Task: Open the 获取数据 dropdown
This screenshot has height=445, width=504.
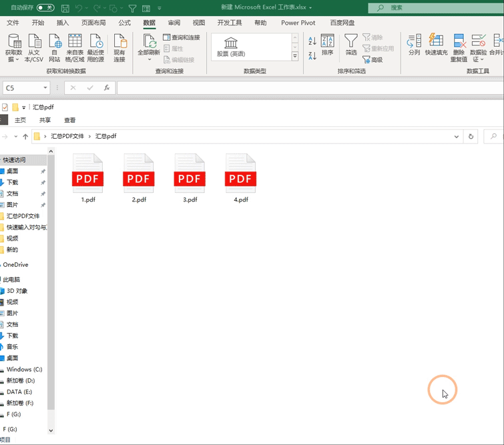Action: [14, 48]
